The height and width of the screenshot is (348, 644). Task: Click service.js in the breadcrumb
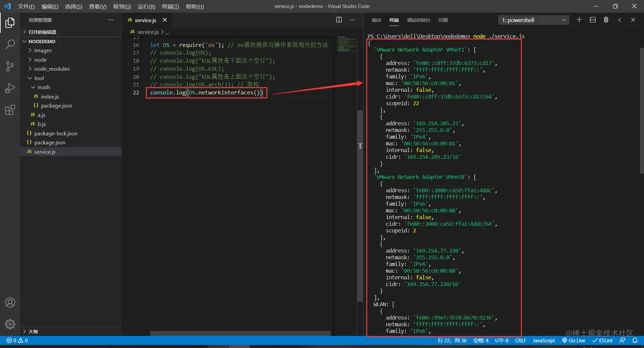pos(148,32)
